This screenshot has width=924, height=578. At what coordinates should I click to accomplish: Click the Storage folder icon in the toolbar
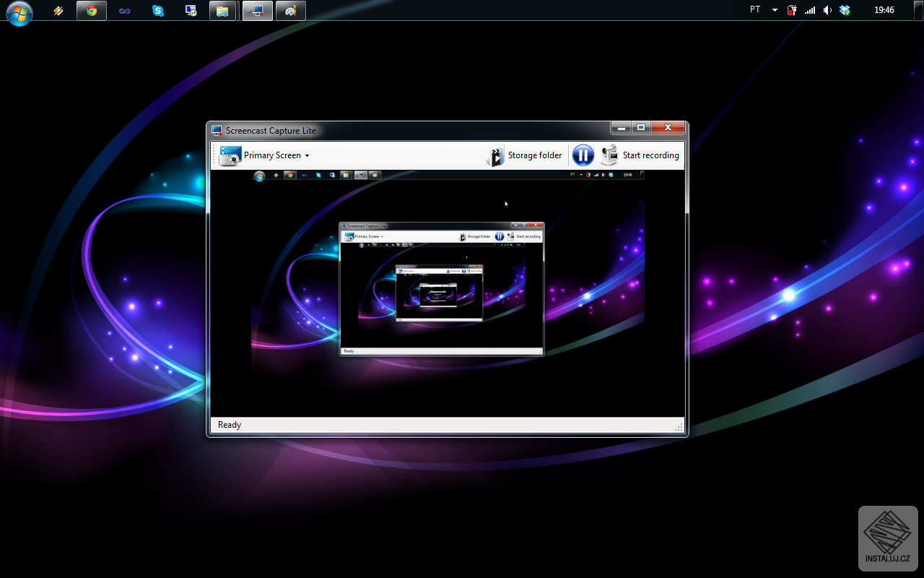495,155
